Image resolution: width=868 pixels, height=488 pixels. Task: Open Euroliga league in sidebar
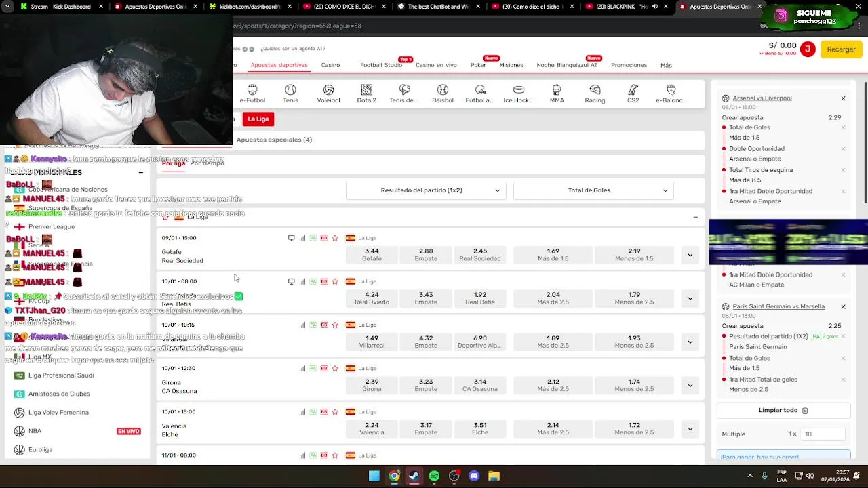40,449
